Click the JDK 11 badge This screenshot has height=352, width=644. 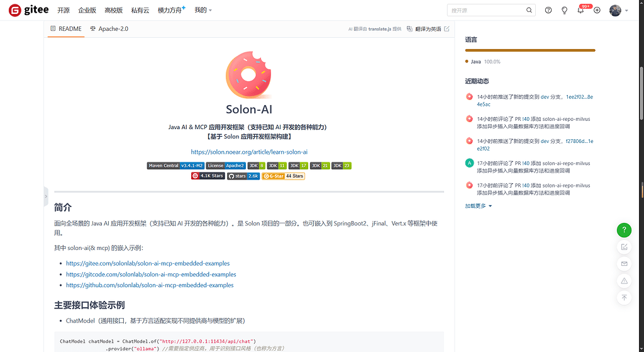click(277, 166)
